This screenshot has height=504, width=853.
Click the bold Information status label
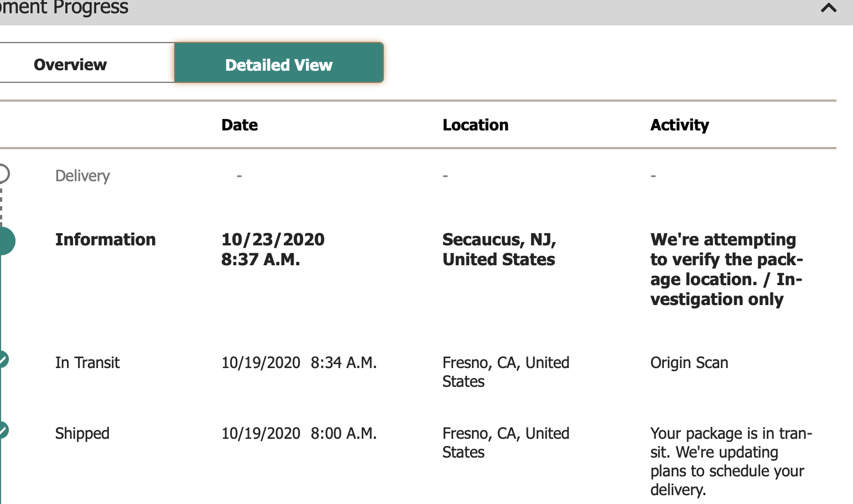[x=105, y=240]
